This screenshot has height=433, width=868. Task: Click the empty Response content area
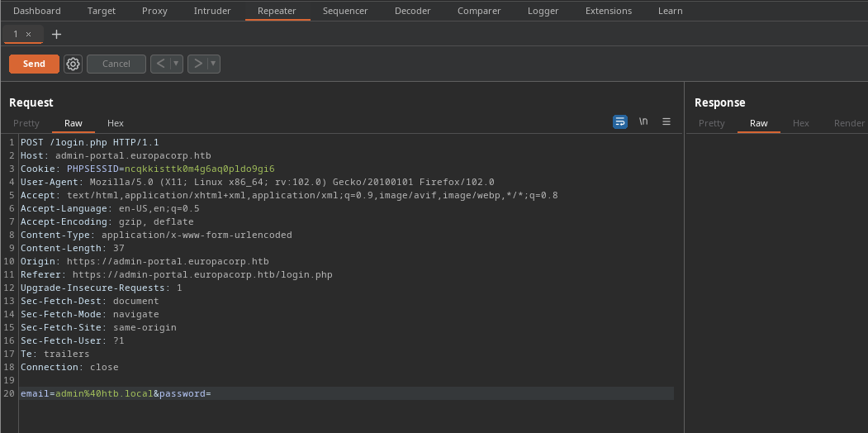click(776, 283)
